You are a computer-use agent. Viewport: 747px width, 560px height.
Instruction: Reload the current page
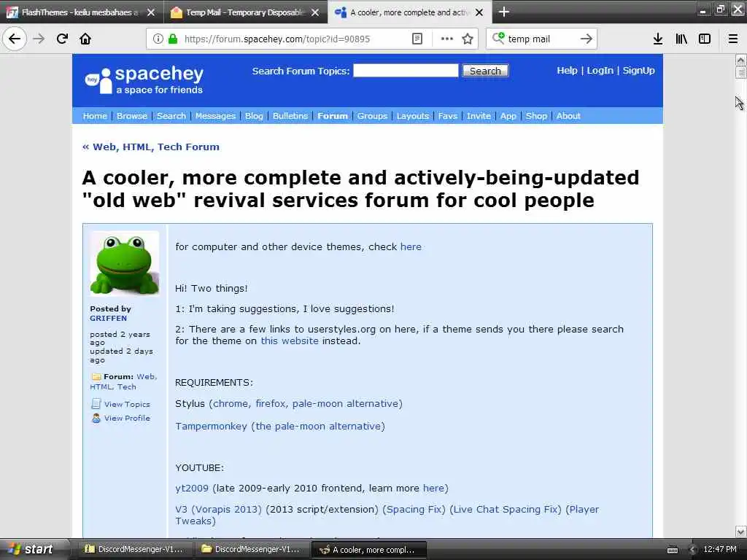click(x=62, y=39)
